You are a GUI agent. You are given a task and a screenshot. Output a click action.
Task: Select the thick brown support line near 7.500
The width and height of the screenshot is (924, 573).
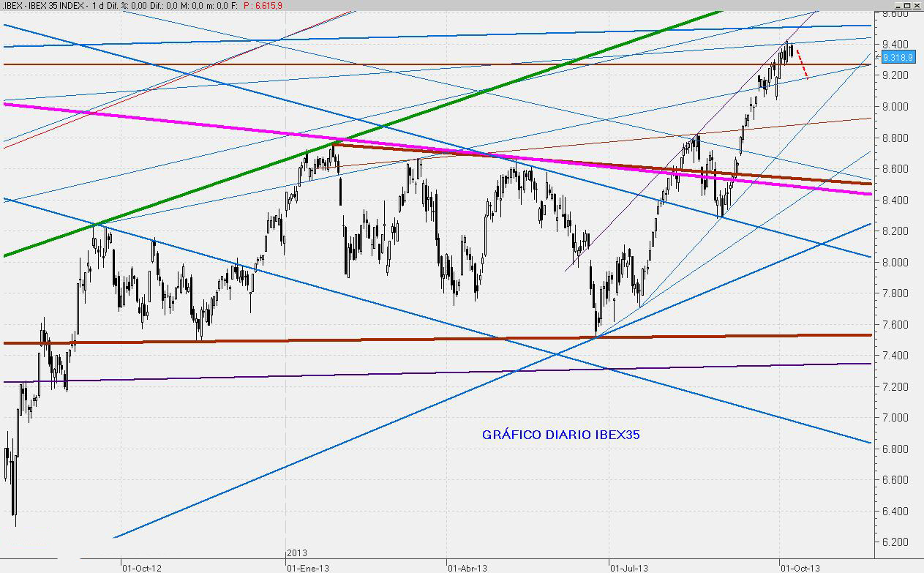pyautogui.click(x=439, y=339)
